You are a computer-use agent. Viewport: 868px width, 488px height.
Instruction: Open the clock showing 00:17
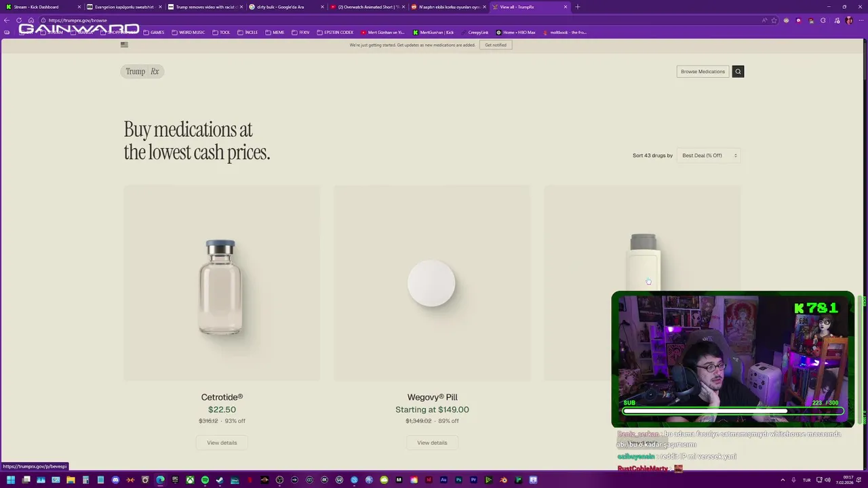(844, 480)
